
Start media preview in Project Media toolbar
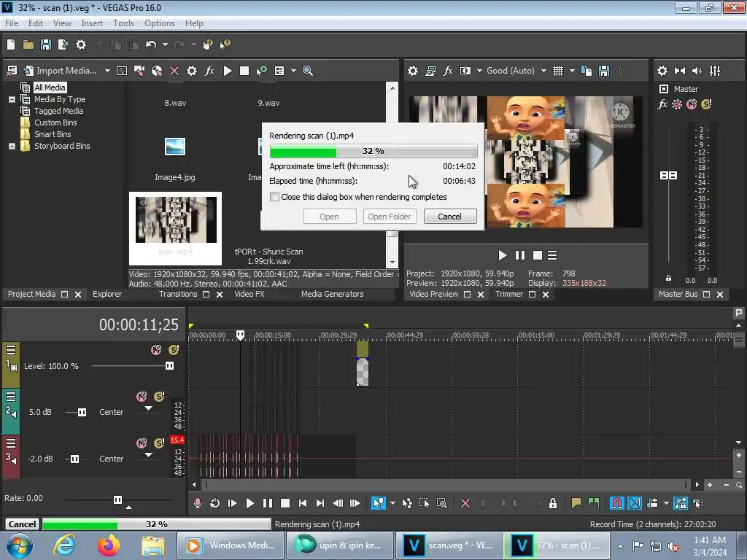228,71
